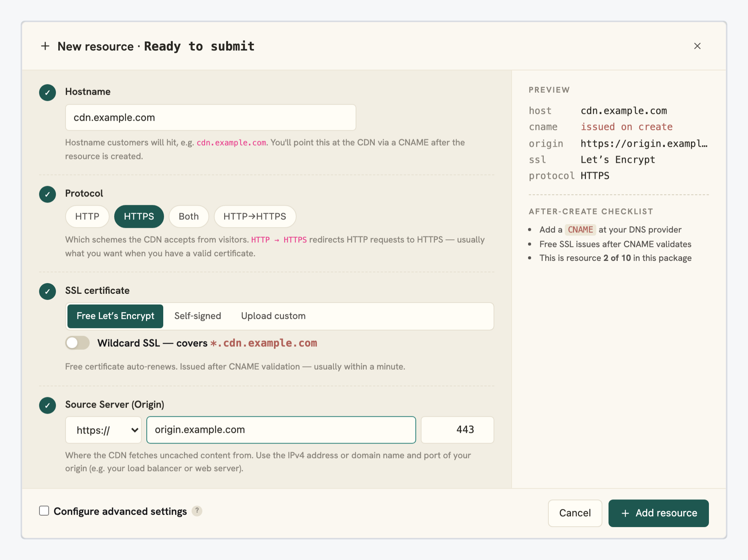Click the Protocol step checkmark icon
The height and width of the screenshot is (560, 748).
48,194
